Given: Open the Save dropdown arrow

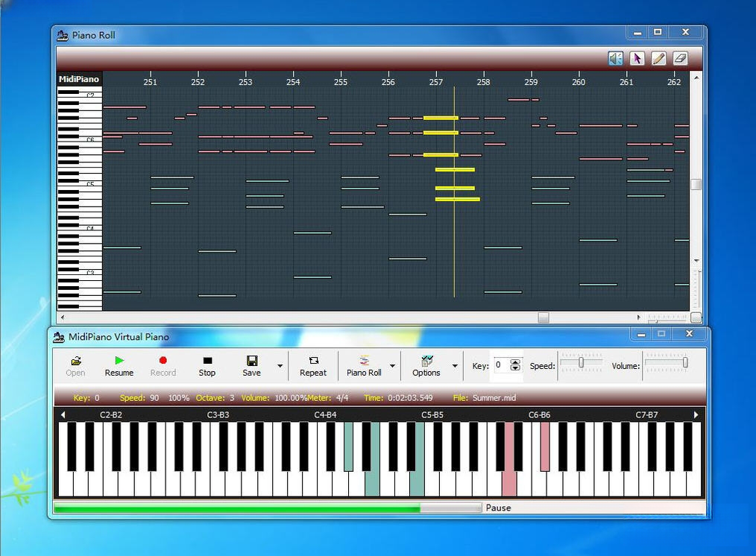Looking at the screenshot, I should 280,366.
